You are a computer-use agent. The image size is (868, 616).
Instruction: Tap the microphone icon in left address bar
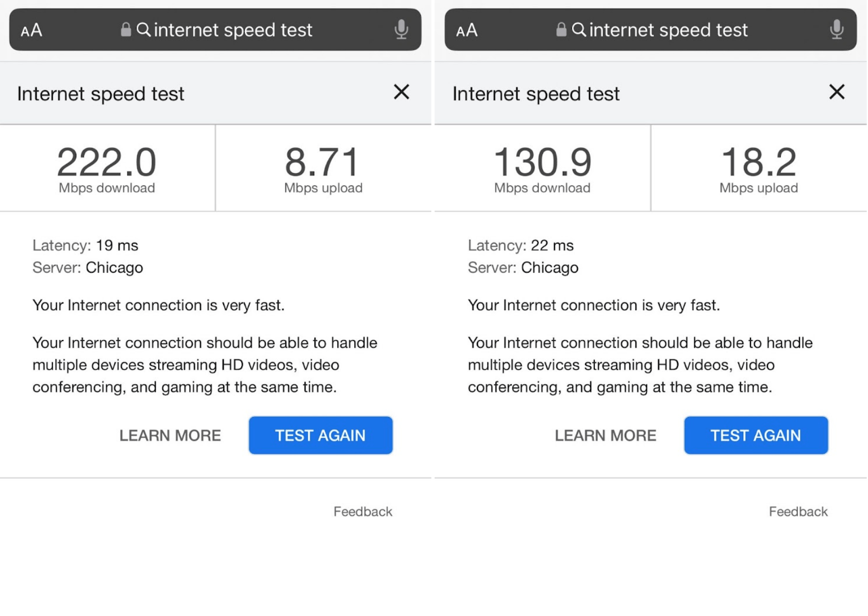pyautogui.click(x=401, y=30)
